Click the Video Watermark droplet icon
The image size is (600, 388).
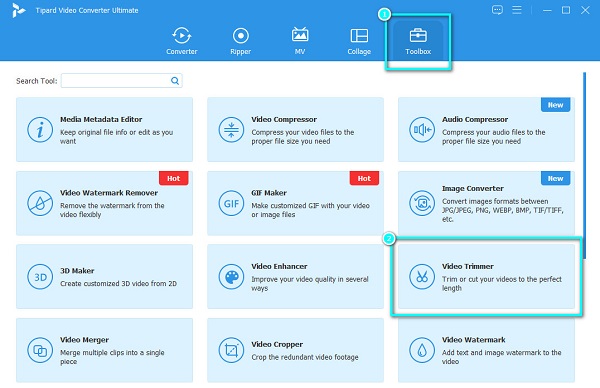(422, 350)
